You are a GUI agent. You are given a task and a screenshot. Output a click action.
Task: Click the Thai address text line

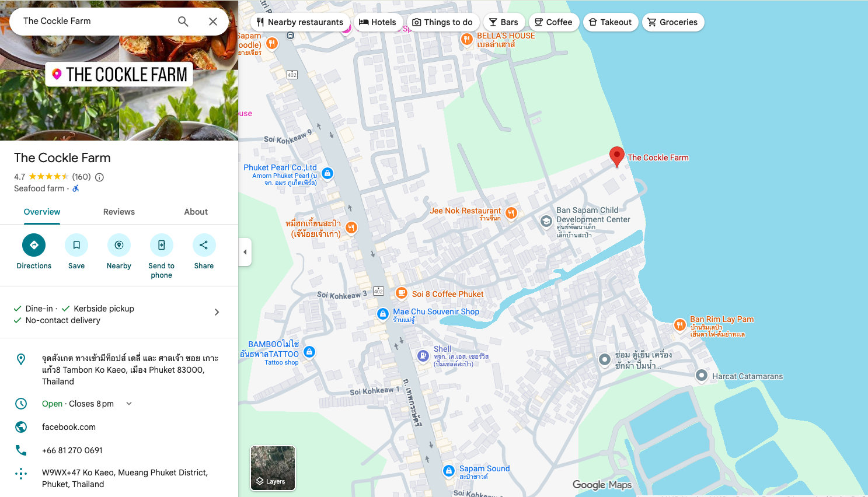tap(130, 370)
